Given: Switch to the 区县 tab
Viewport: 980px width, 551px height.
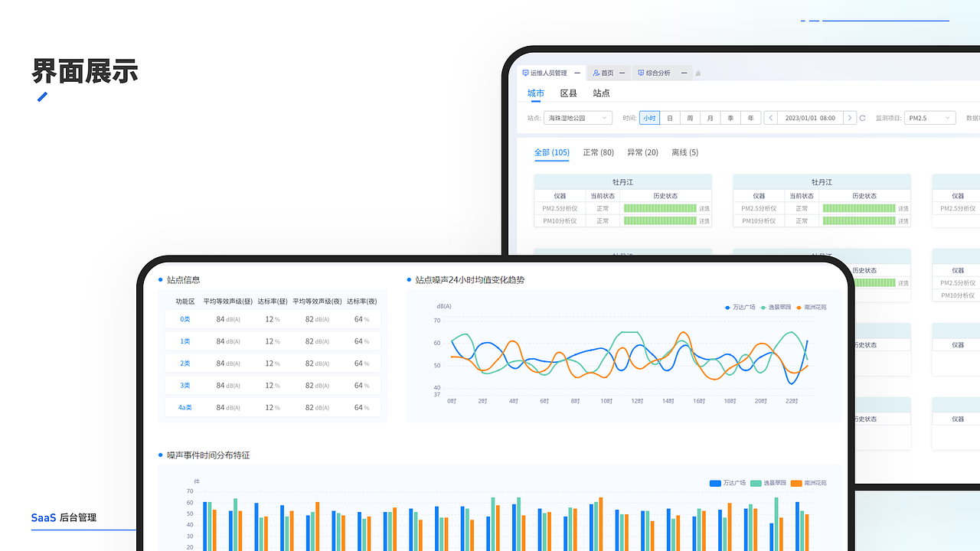Looking at the screenshot, I should pyautogui.click(x=569, y=93).
